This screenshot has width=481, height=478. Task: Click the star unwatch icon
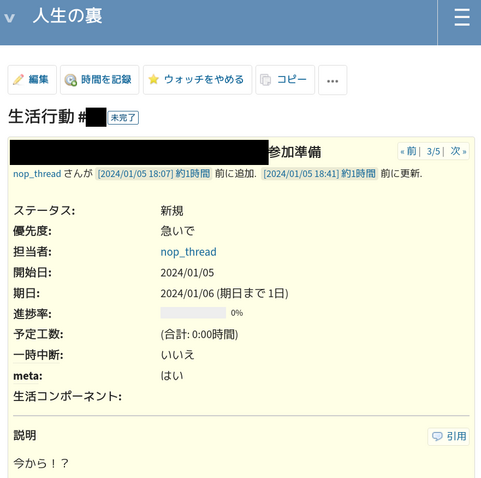point(153,79)
